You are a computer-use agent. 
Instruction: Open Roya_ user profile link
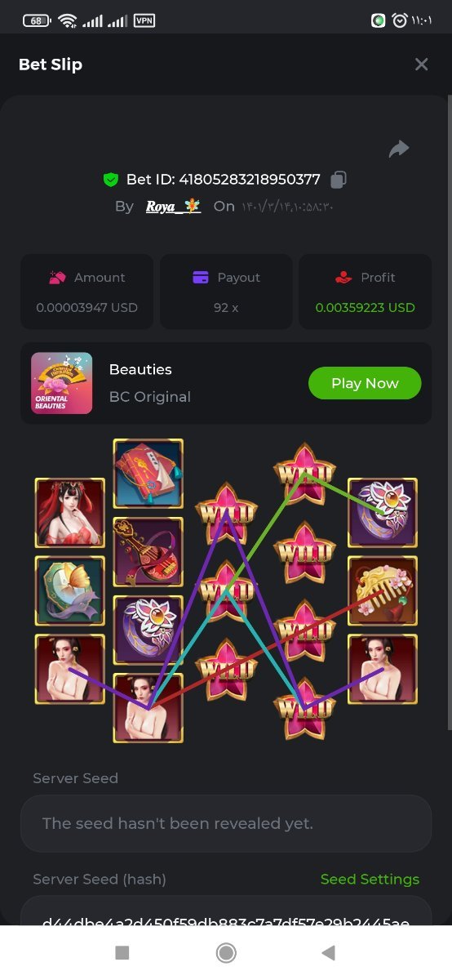click(173, 206)
